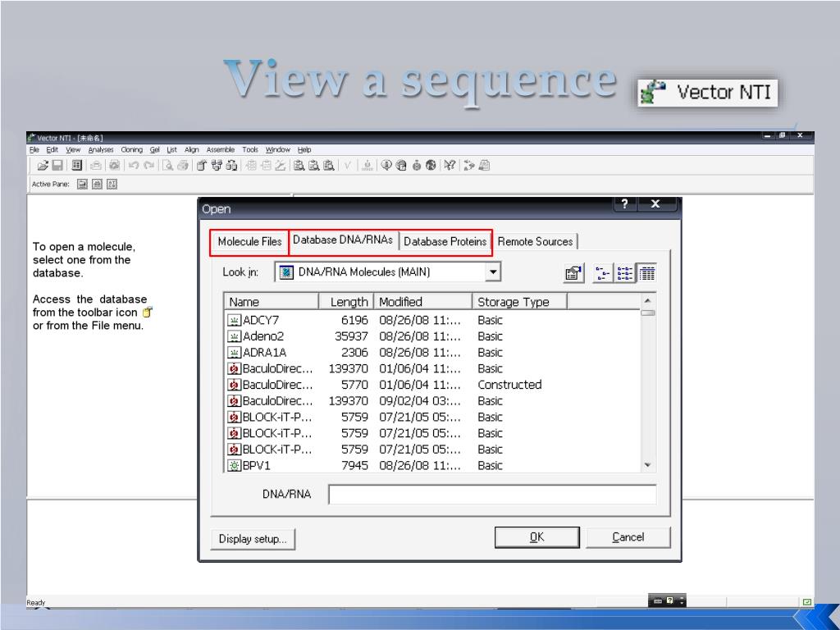Sort by the Length column header
Screen dimensions: 840x630
tap(346, 302)
